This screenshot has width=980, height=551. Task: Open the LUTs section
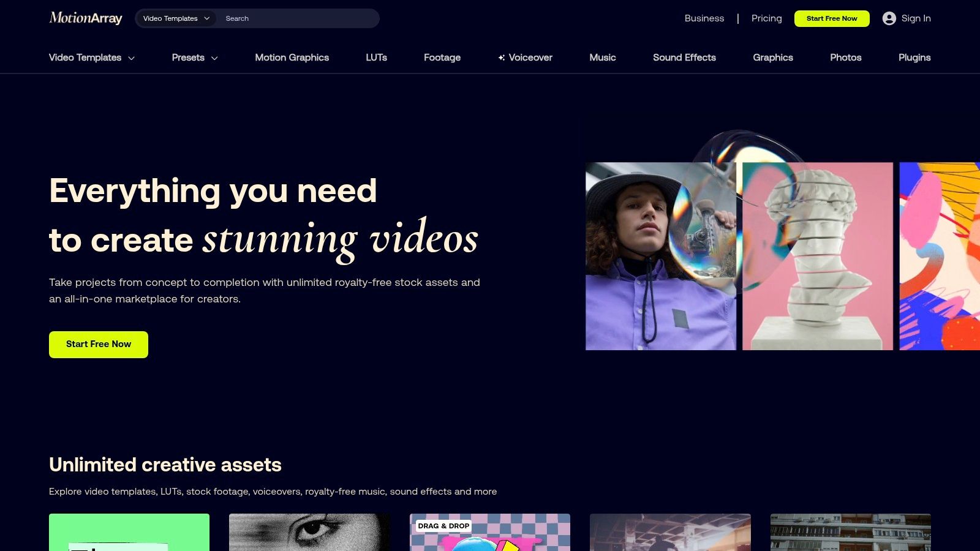click(x=376, y=58)
